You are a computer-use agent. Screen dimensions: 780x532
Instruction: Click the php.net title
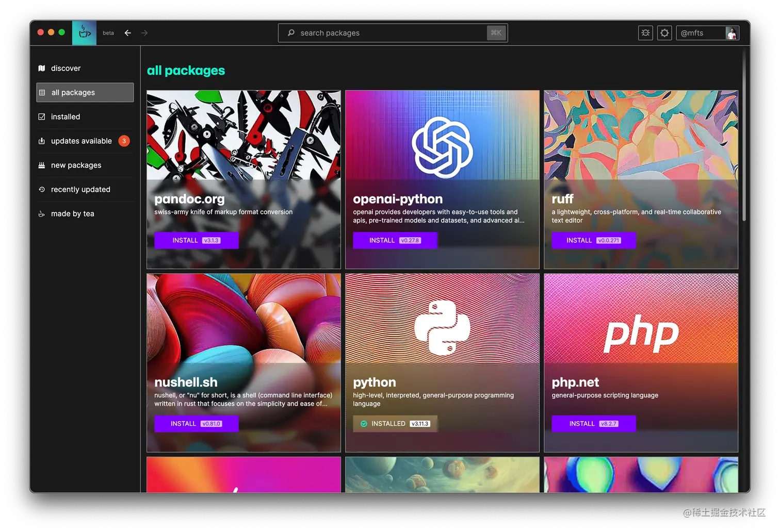tap(575, 382)
